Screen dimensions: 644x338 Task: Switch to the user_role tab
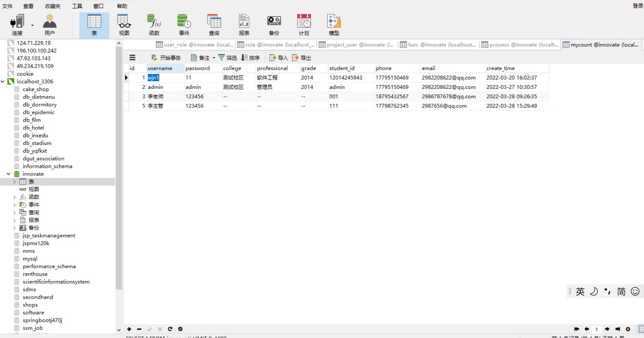click(x=195, y=45)
